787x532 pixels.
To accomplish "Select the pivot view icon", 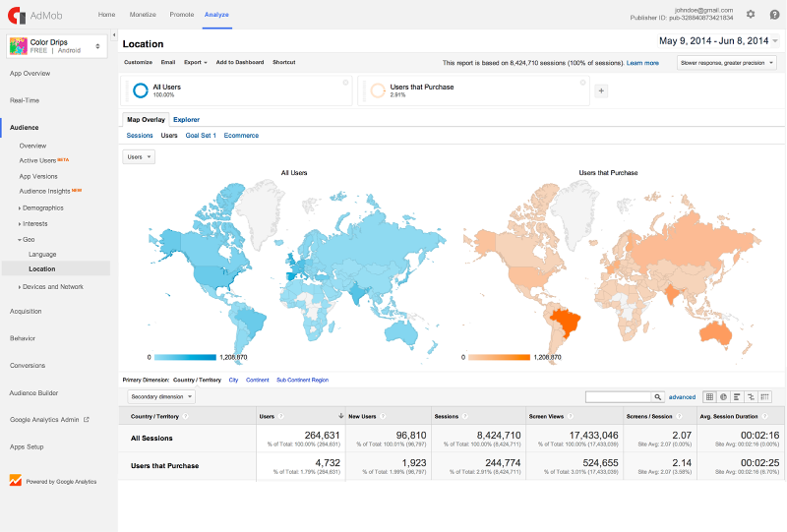I will click(x=764, y=396).
